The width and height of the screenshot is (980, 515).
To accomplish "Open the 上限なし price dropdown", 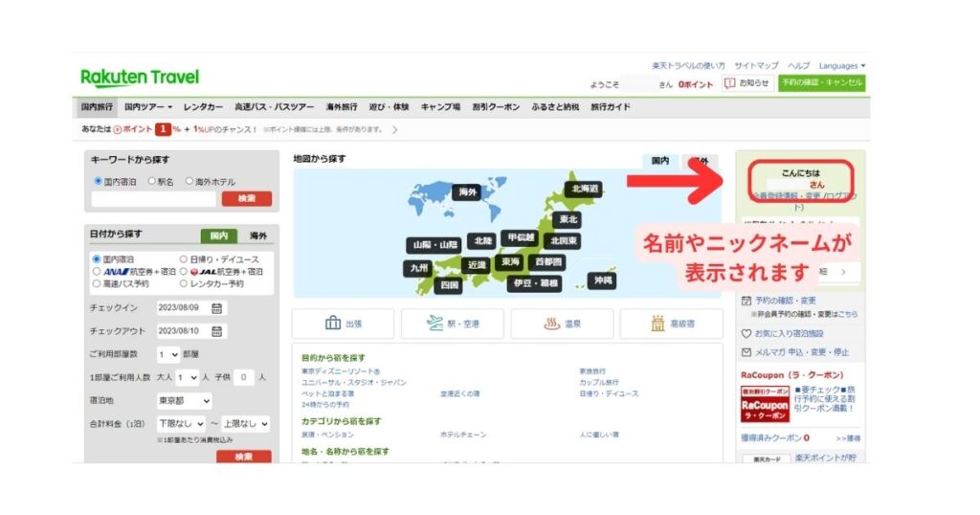I will click(246, 424).
